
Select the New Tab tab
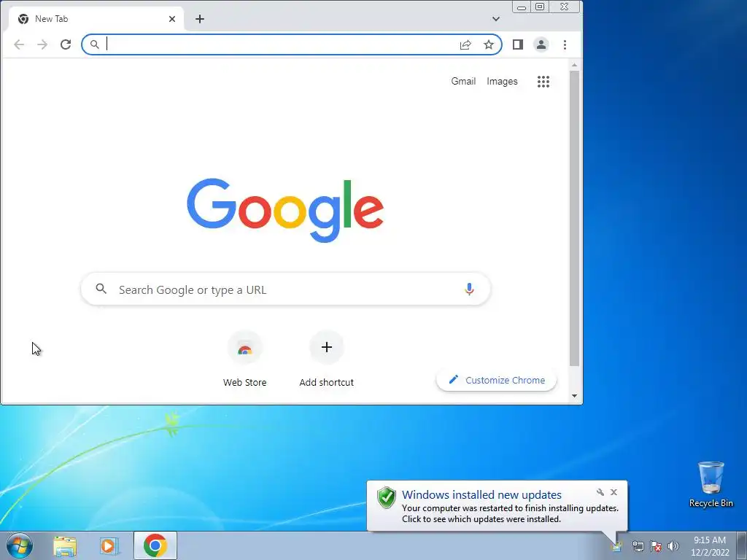[96, 19]
